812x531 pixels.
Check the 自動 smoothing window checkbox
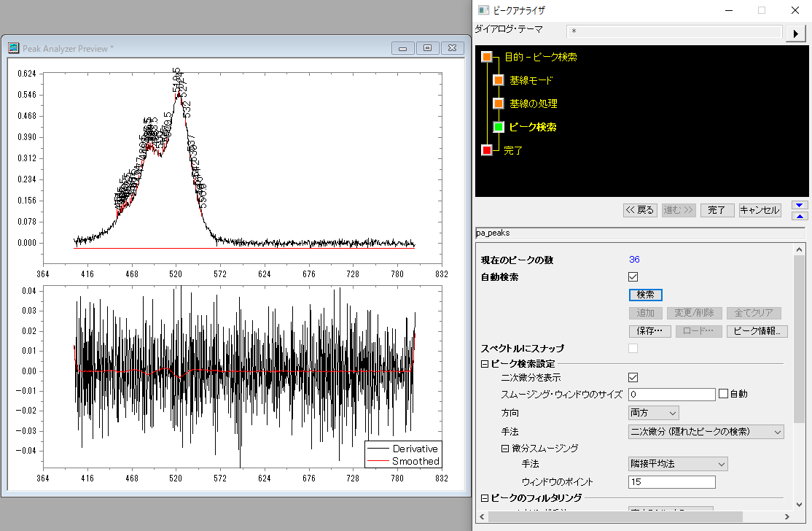pyautogui.click(x=723, y=394)
